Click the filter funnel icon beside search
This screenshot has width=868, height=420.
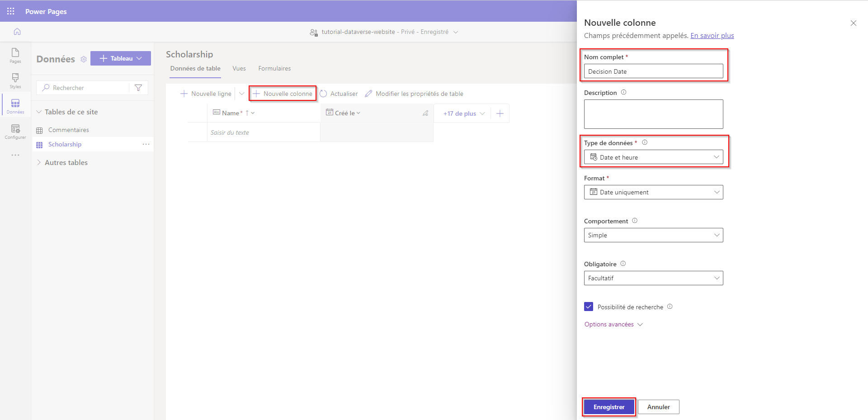click(138, 88)
